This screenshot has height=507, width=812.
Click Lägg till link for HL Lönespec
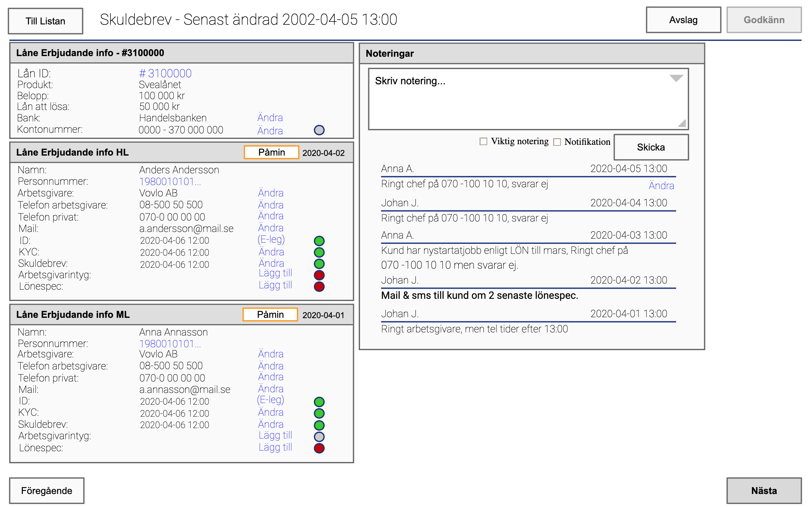[275, 285]
